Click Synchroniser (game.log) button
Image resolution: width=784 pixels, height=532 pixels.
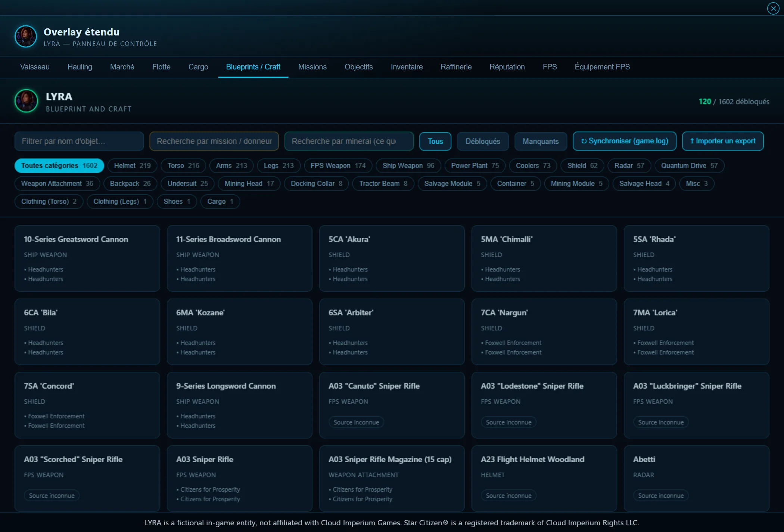pos(624,141)
